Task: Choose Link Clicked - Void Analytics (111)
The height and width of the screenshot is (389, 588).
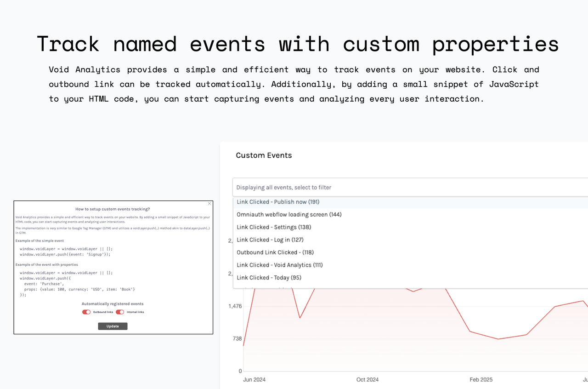Action: (x=410, y=265)
